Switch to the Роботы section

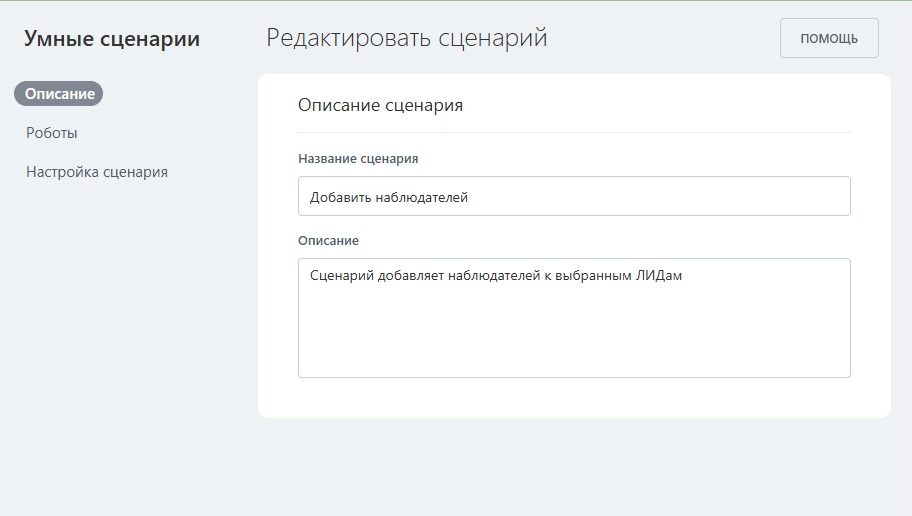click(52, 133)
